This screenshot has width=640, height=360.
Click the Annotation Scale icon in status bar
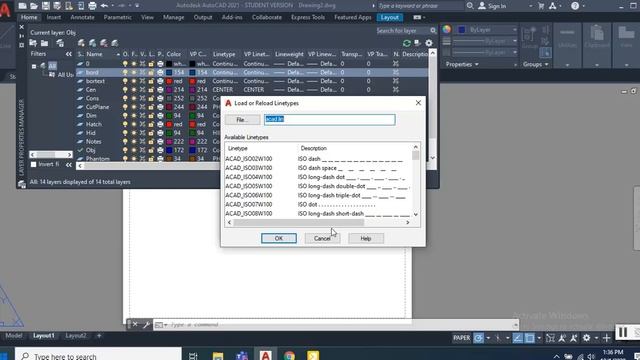[x=562, y=338]
